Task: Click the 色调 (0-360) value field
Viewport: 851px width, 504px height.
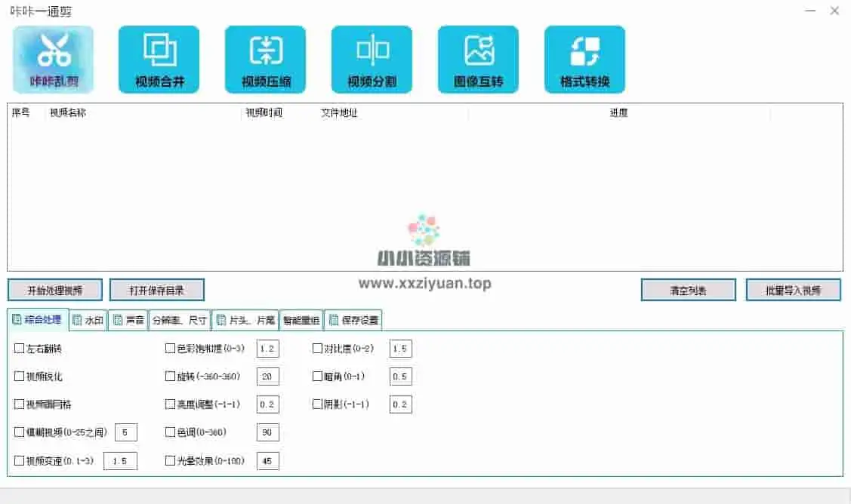Action: tap(267, 432)
